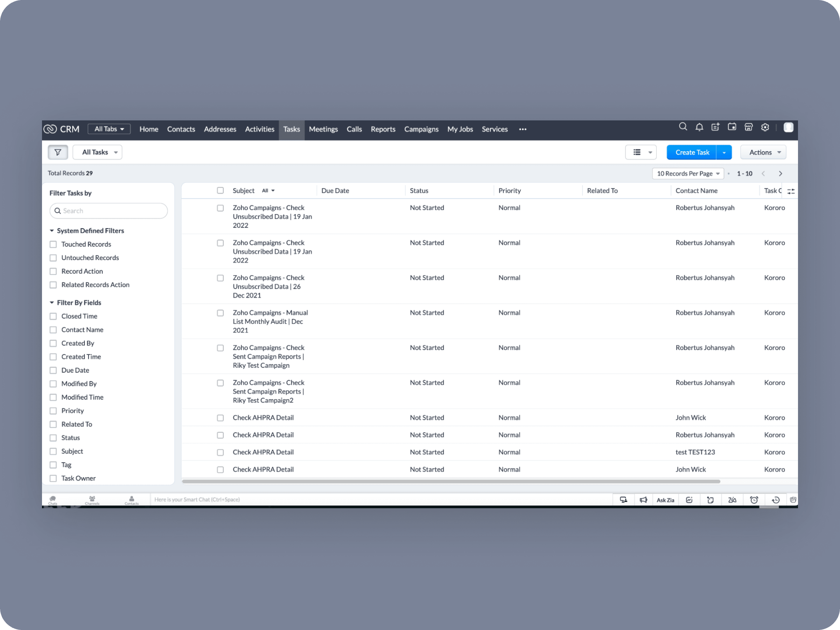Open the more tabs ellipsis menu
This screenshot has width=840, height=630.
tap(523, 129)
